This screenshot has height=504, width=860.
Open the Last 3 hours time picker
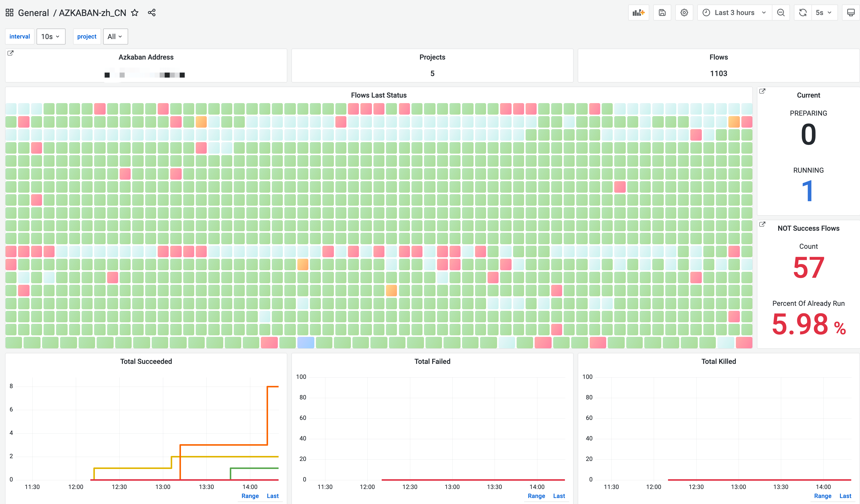coord(734,13)
